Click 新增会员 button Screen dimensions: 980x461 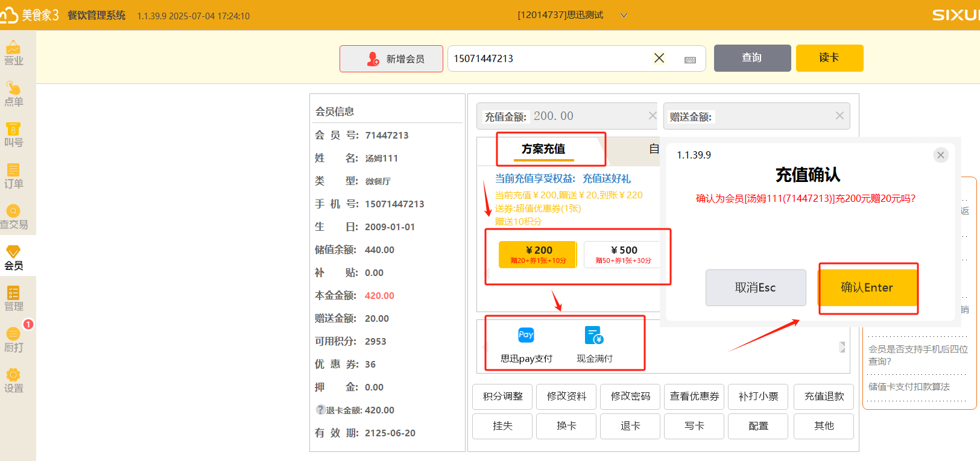[x=391, y=58]
